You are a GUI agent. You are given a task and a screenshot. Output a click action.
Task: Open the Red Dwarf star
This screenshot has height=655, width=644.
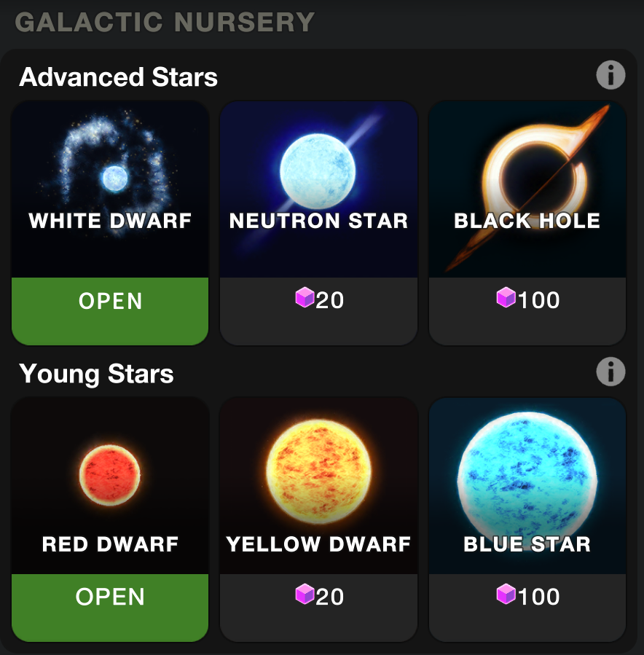(x=110, y=608)
